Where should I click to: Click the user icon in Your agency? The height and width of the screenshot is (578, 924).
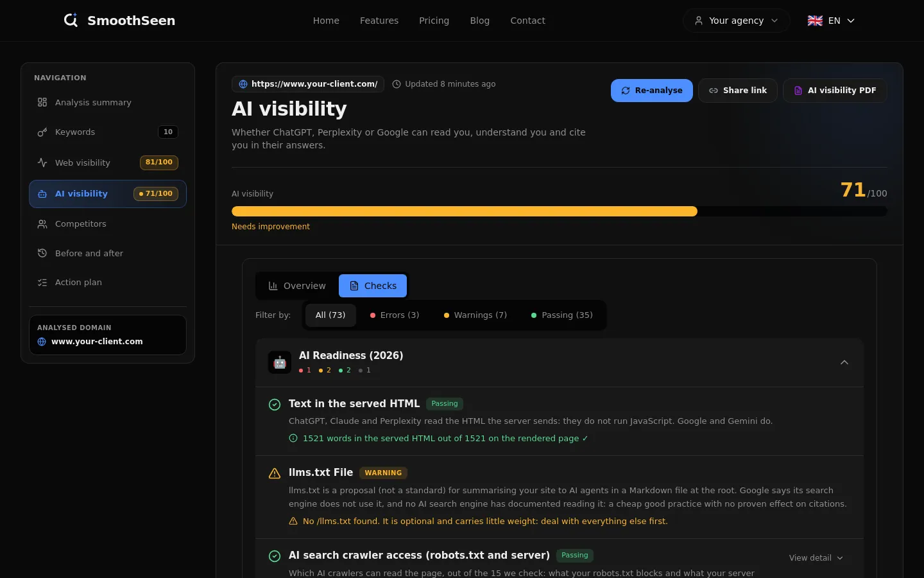[699, 21]
